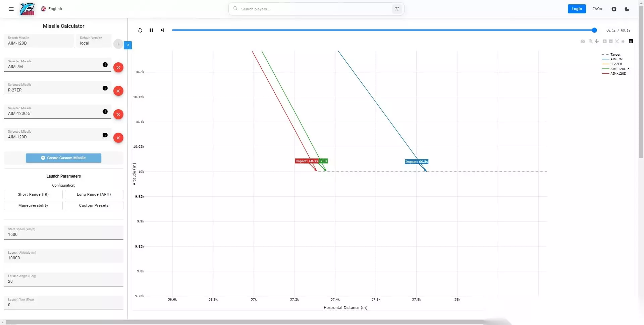
Task: Show info for the AIM-7M missile
Action: pos(105,65)
